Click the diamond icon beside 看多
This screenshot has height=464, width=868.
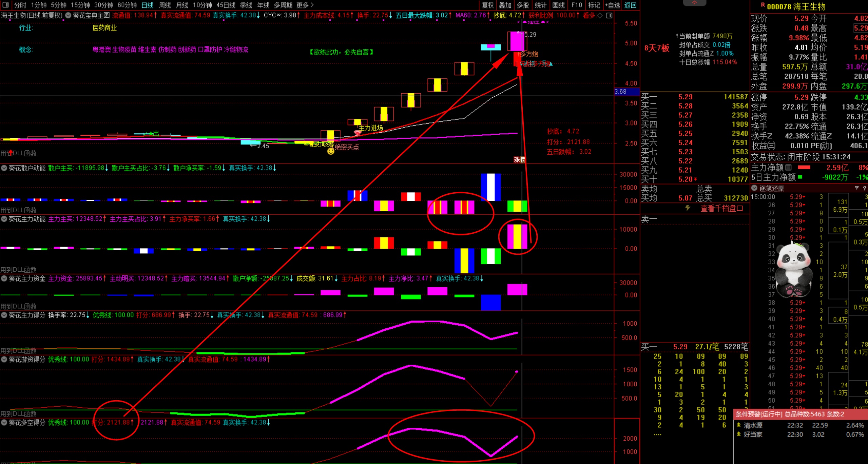pyautogui.click(x=600, y=15)
